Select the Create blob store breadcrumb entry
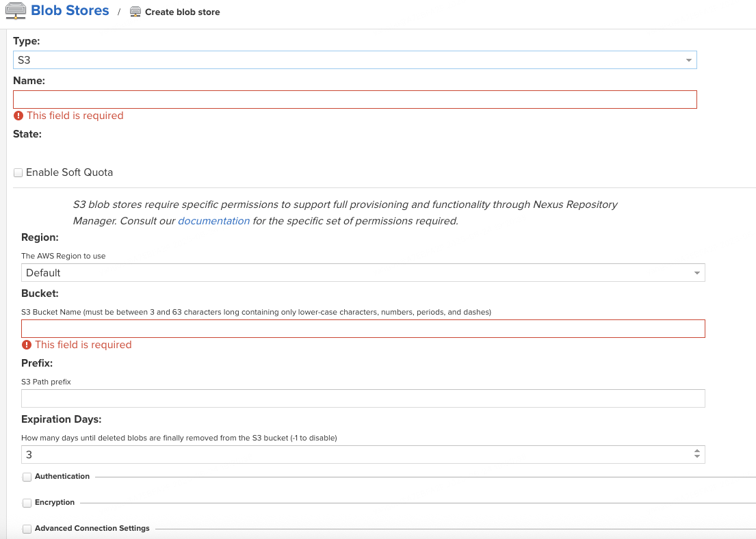756x539 pixels. coord(183,12)
